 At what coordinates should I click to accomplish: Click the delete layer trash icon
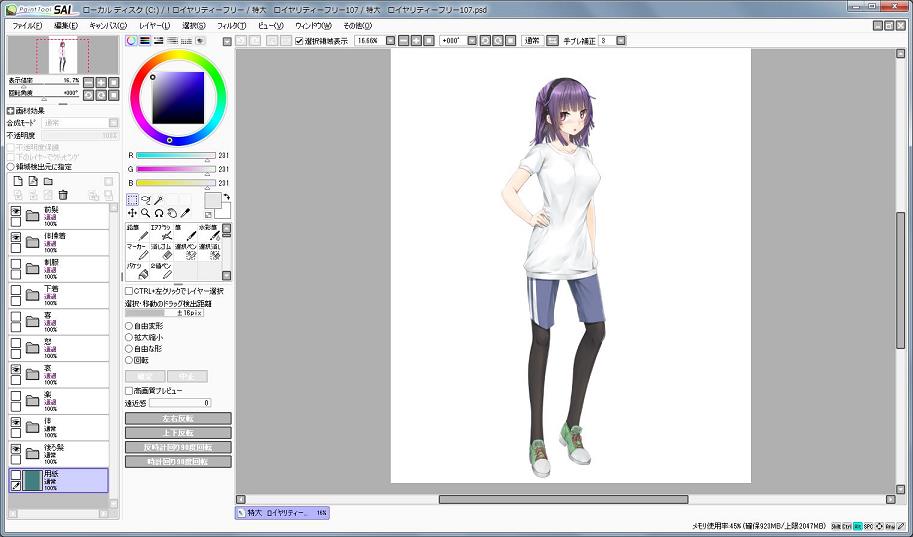[63, 195]
